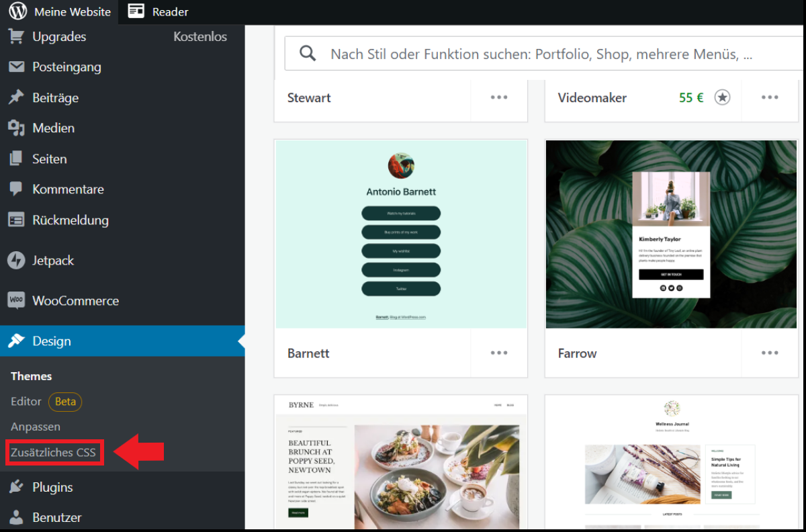
Task: Open the Reader icon in top bar
Action: coord(136,11)
